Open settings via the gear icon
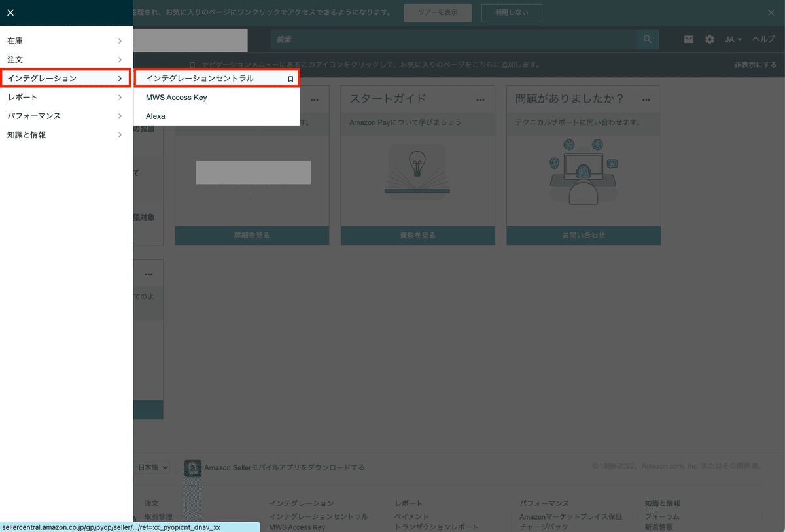Viewport: 785px width, 532px height. tap(710, 39)
